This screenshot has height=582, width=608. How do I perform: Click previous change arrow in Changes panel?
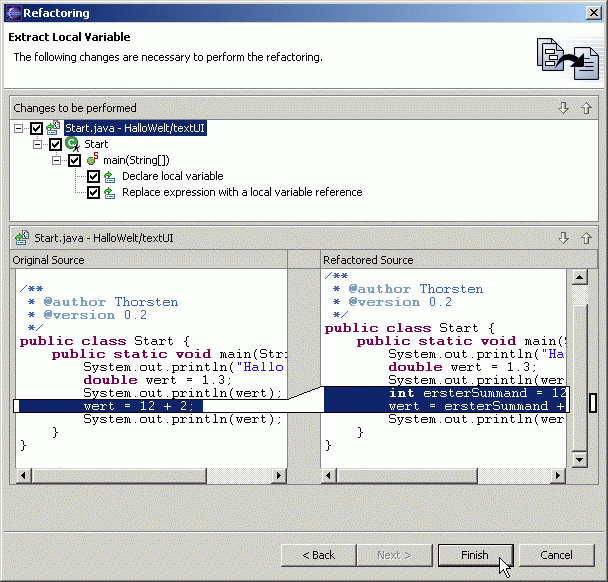point(586,108)
